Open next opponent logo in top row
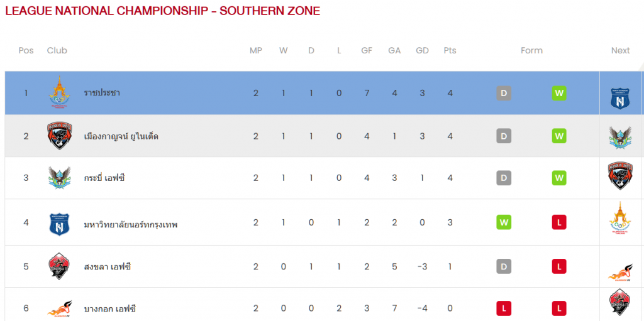This screenshot has height=321, width=644. 620,99
